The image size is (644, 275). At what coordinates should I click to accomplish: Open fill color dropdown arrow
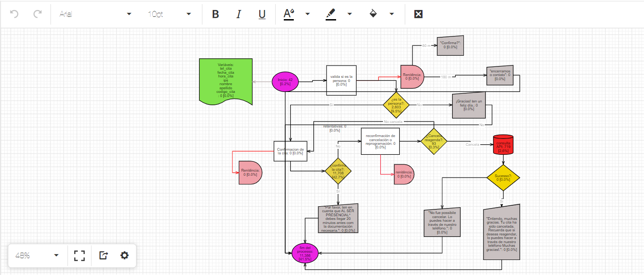pos(392,14)
